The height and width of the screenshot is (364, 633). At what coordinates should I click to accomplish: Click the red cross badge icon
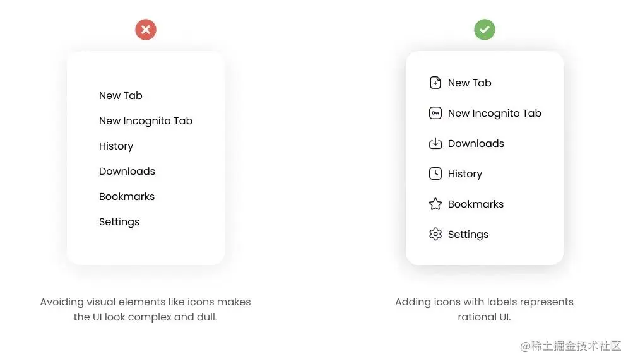tap(146, 30)
